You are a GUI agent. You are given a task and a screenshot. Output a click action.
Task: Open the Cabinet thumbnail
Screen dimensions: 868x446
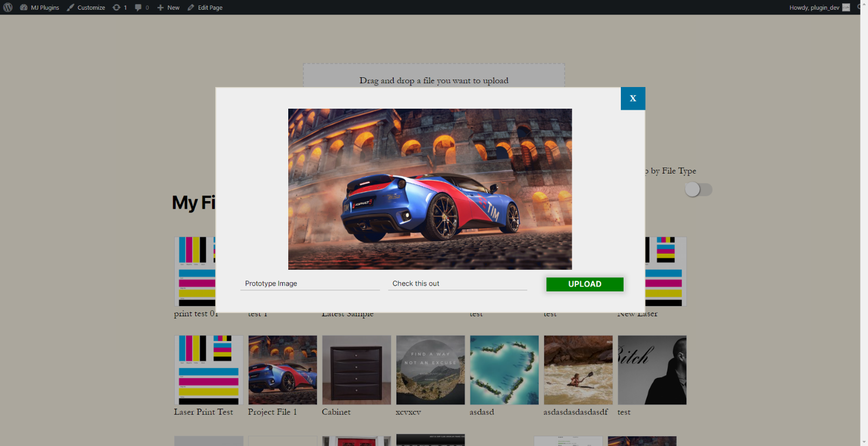356,370
